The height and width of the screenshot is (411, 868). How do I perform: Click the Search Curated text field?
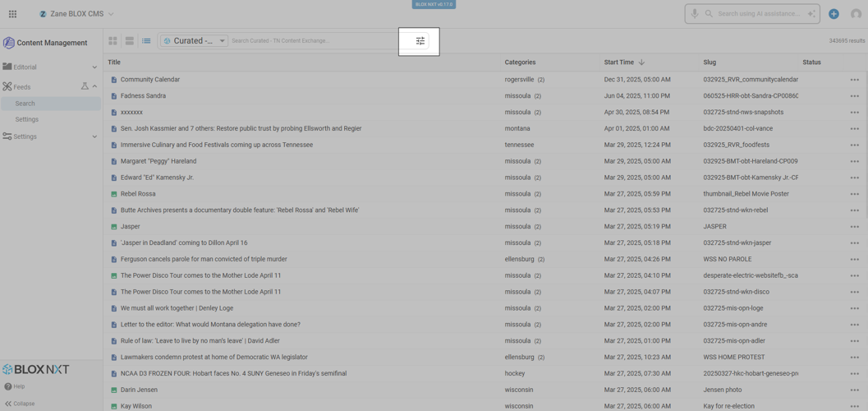coord(320,40)
